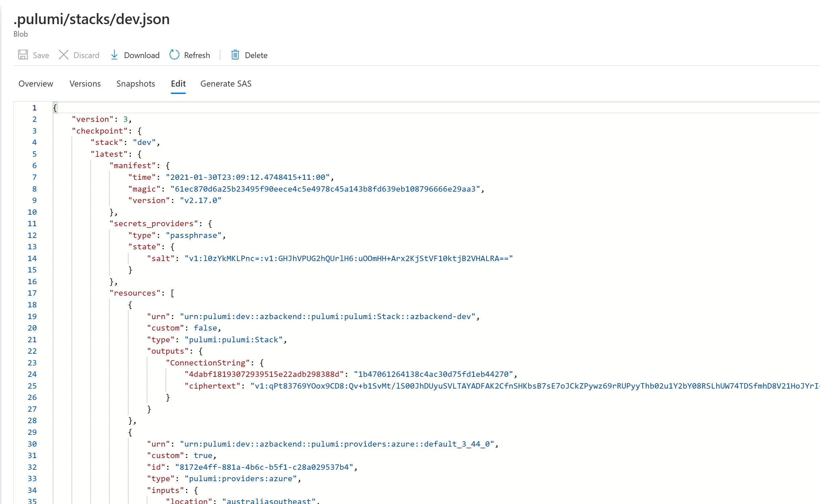Click the "pulumi:pulumi:Stack" type value
Screen dimensions: 820x504
point(234,340)
